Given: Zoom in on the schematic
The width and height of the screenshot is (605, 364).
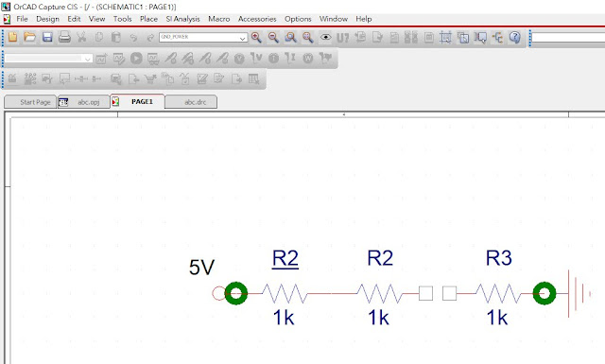Looking at the screenshot, I should coord(256,38).
